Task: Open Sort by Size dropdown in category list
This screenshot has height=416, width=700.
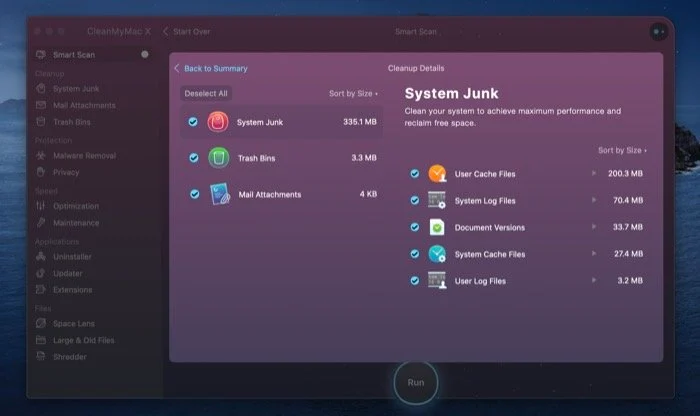Action: (x=354, y=93)
